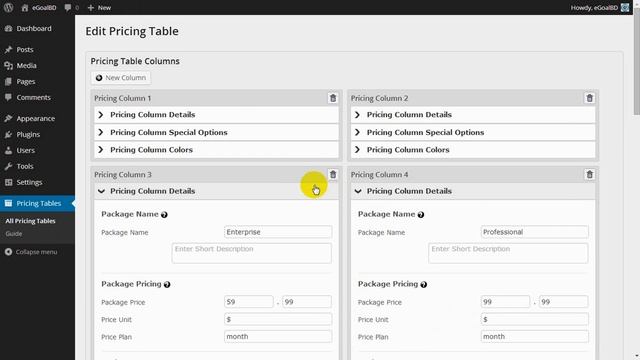Screen dimensions: 640x360
Task: Click help icon beside Column 3 Package Name
Action: (164, 215)
